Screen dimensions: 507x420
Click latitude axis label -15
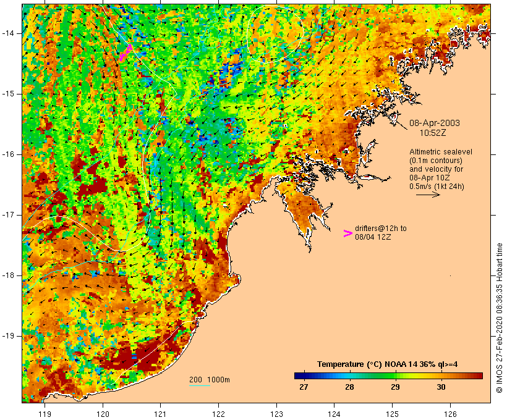[8, 94]
